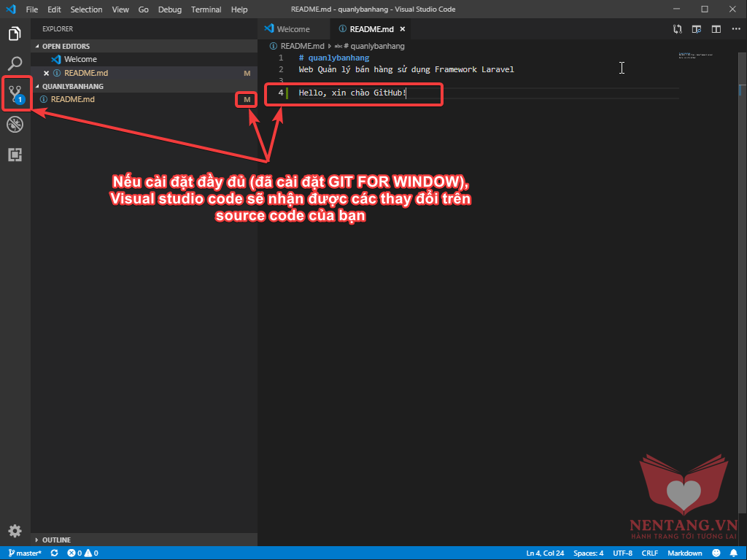Screen dimensions: 747x560
Task: Collapse the QUANLYBANHANG folder section
Action: coord(72,86)
